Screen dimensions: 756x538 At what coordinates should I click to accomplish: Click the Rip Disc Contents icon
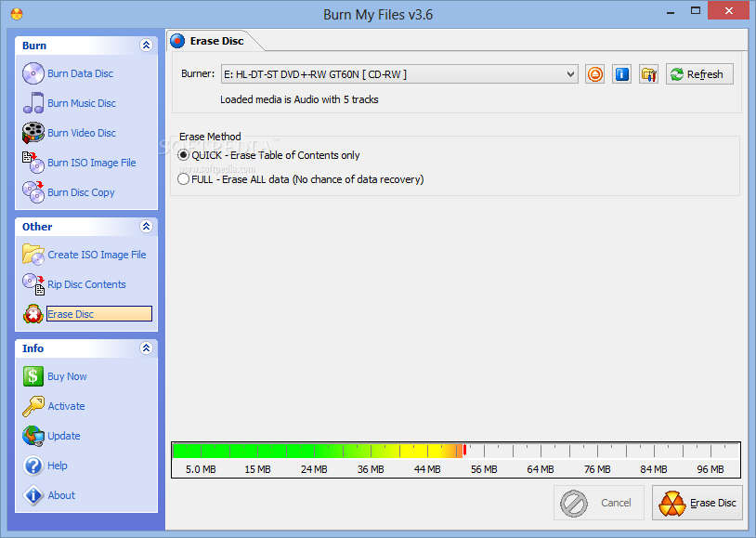[x=33, y=284]
